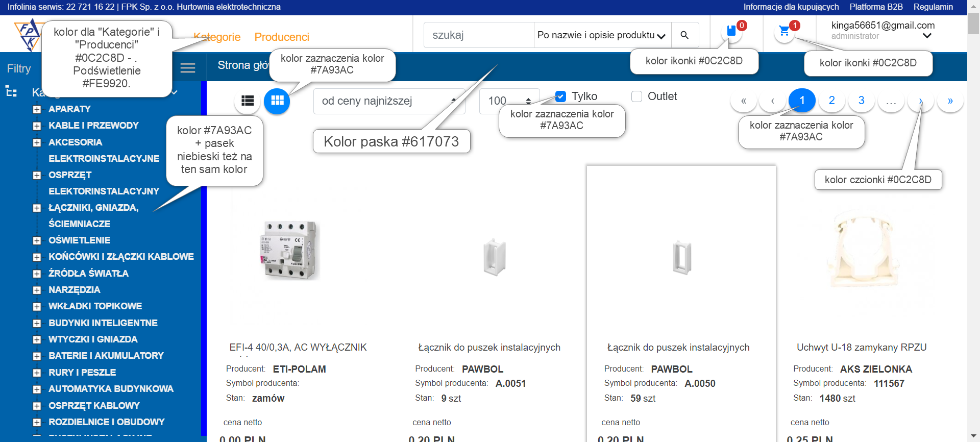Screen dimensions: 980x442
Task: Switch to grid view layout
Action: 277,101
